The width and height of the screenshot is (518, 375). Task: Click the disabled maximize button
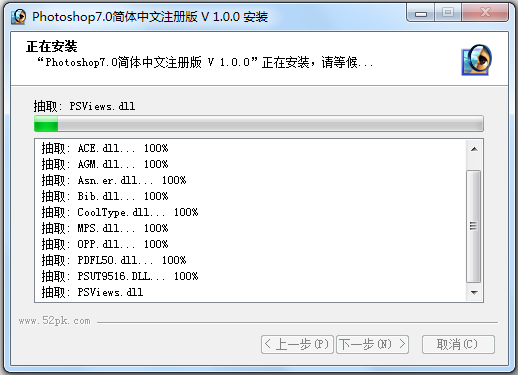pos(448,13)
